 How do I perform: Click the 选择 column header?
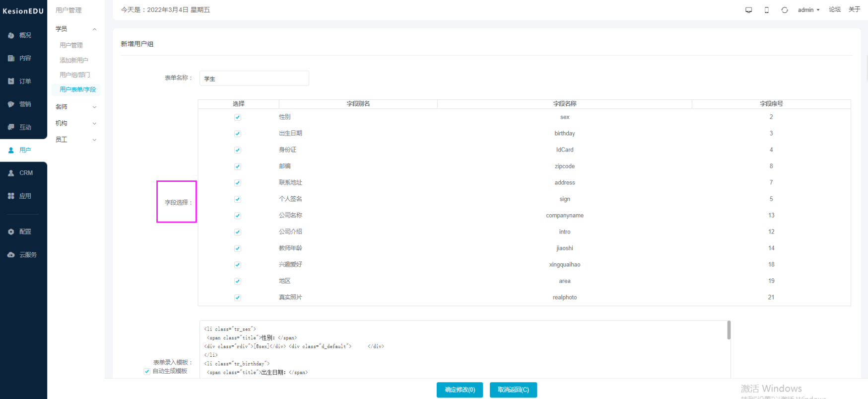[x=239, y=104]
